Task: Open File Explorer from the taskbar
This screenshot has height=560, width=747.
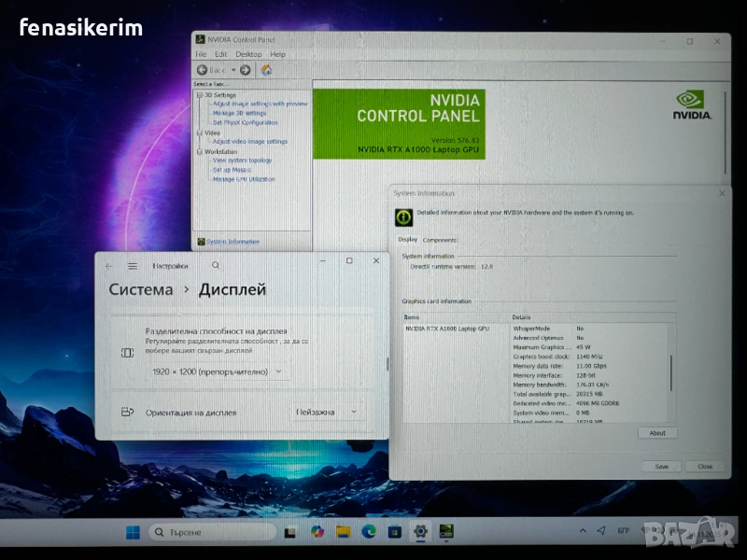Action: (343, 532)
